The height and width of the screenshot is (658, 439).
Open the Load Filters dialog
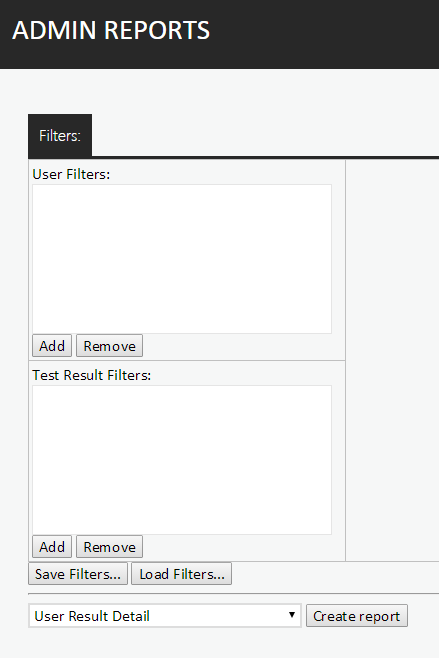(181, 574)
